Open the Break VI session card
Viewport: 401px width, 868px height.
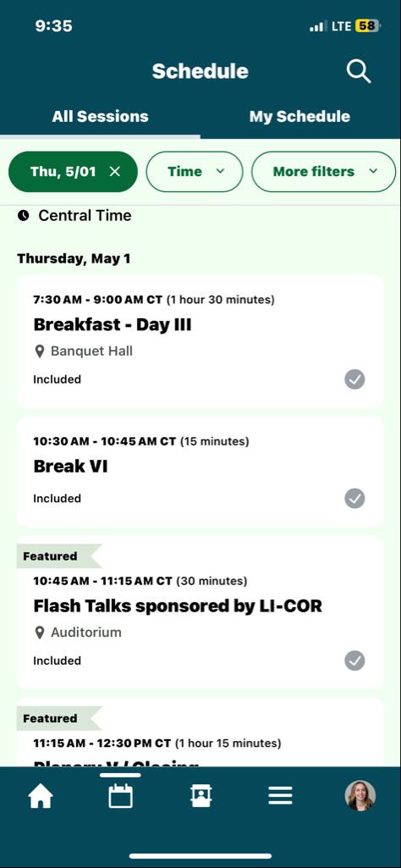[200, 473]
